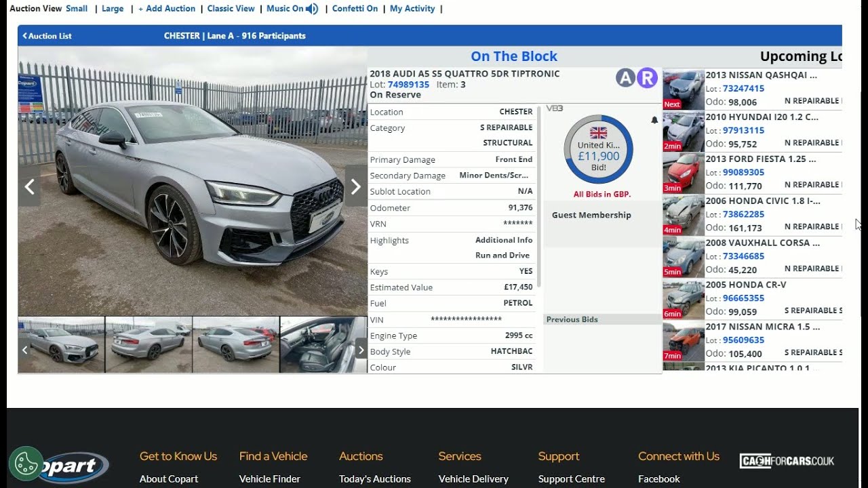Viewport: 868px width, 488px height.
Task: Open upcoming lot 99089305
Action: (743, 173)
